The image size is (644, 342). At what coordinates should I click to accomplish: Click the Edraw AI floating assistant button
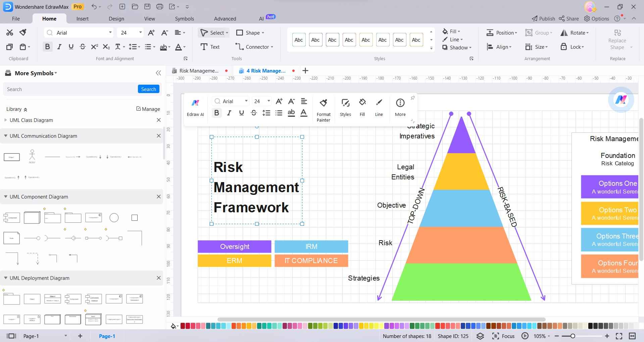point(621,100)
